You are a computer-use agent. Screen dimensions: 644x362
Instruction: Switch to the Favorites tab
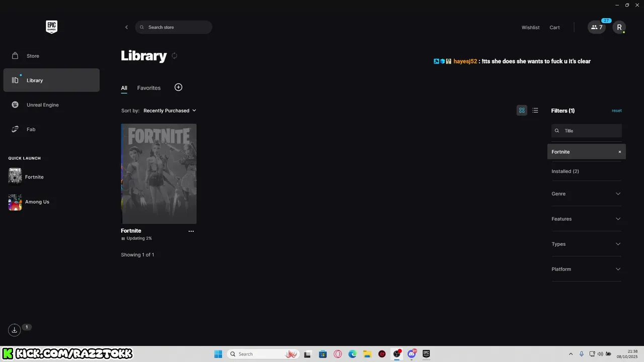coord(149,88)
